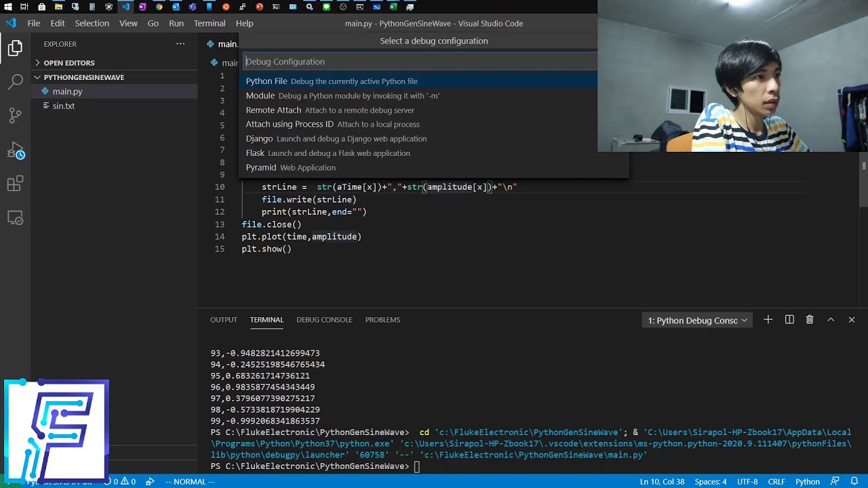
Task: Switch to Output panel tab
Action: pos(223,320)
